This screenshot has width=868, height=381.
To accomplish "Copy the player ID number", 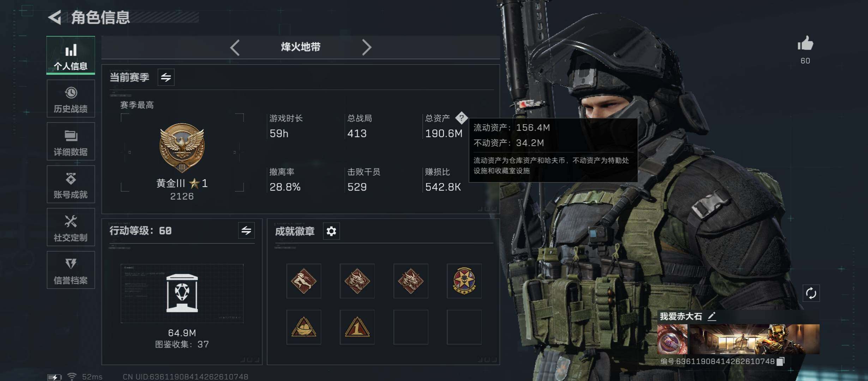I will (x=781, y=361).
